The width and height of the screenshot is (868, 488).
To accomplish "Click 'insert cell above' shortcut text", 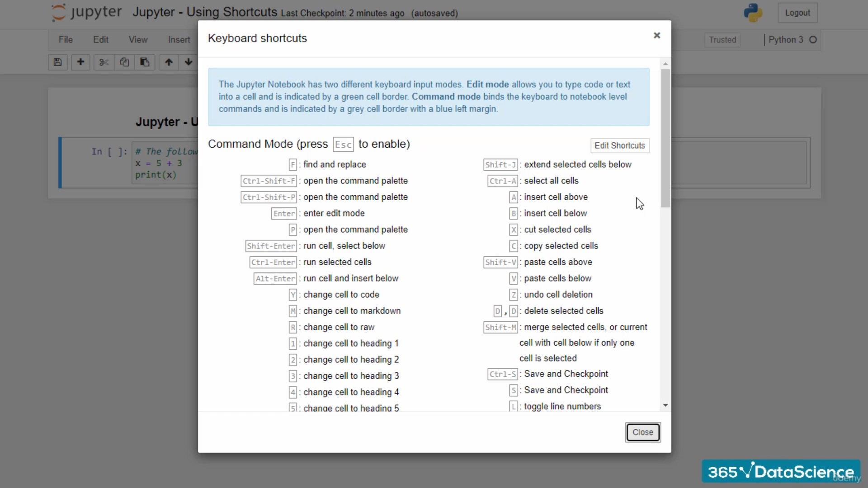I will click(556, 197).
